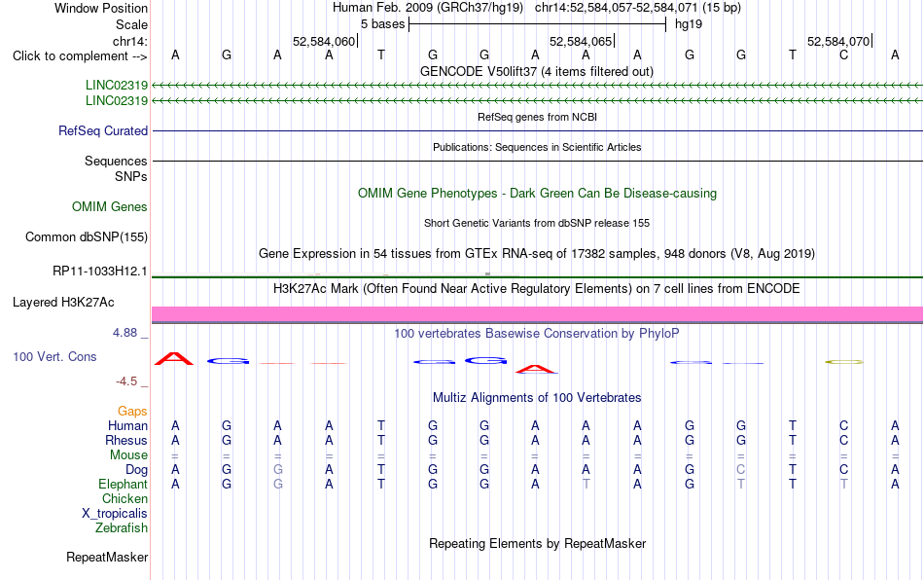This screenshot has width=924, height=580.
Task: Click the 100 Vert. Cons label
Action: [x=54, y=356]
